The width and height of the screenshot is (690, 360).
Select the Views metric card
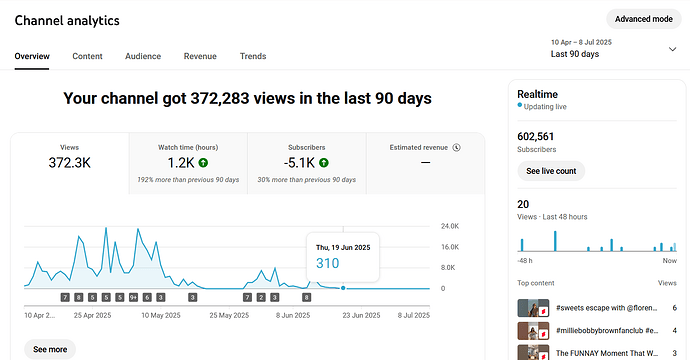pos(70,163)
